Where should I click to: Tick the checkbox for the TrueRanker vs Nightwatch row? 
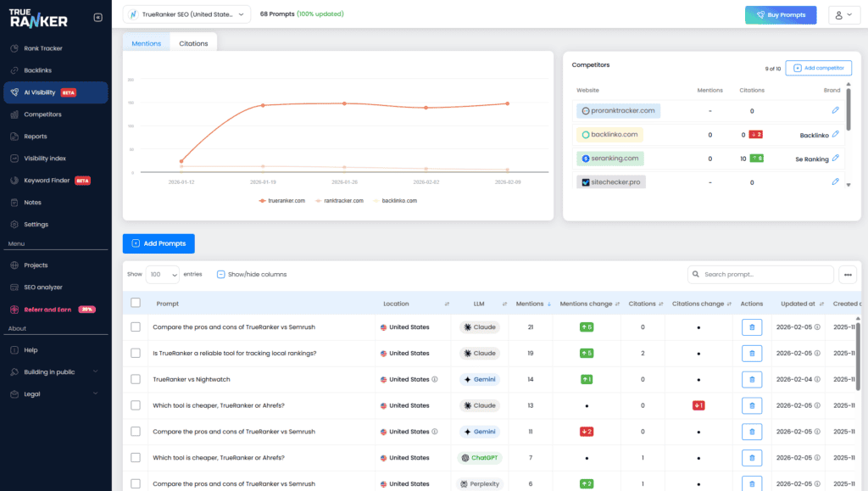(136, 379)
